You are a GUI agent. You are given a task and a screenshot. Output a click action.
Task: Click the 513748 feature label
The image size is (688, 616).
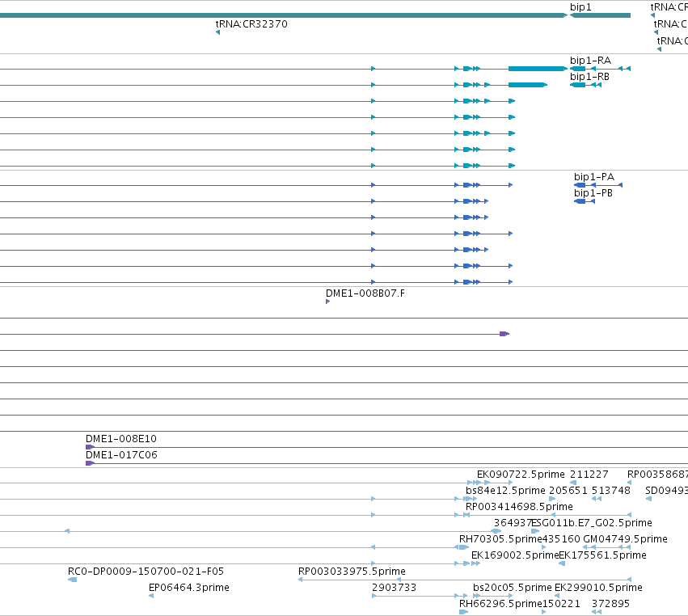click(x=610, y=490)
